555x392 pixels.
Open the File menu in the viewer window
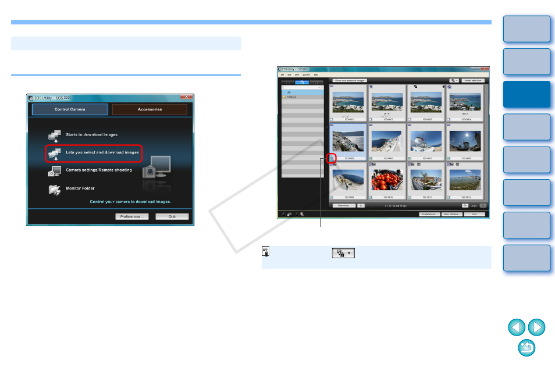[x=283, y=75]
